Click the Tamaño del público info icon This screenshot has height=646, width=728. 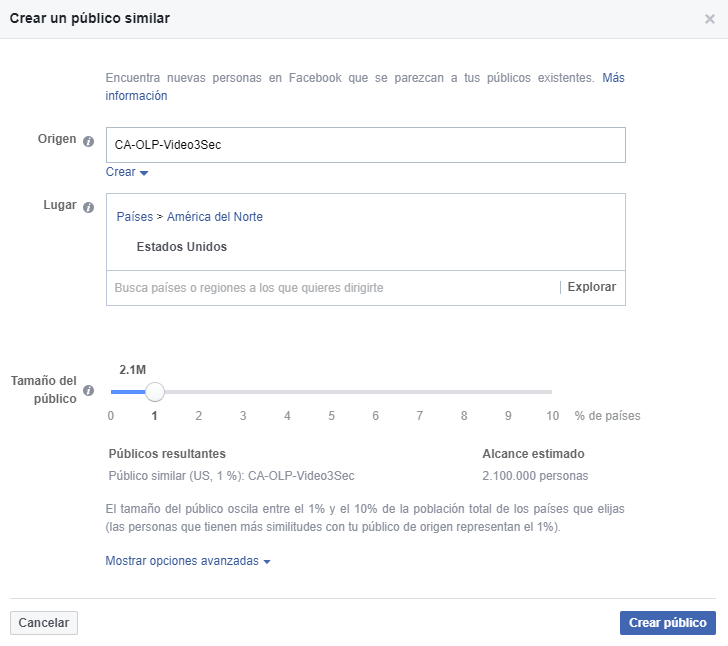click(x=88, y=391)
